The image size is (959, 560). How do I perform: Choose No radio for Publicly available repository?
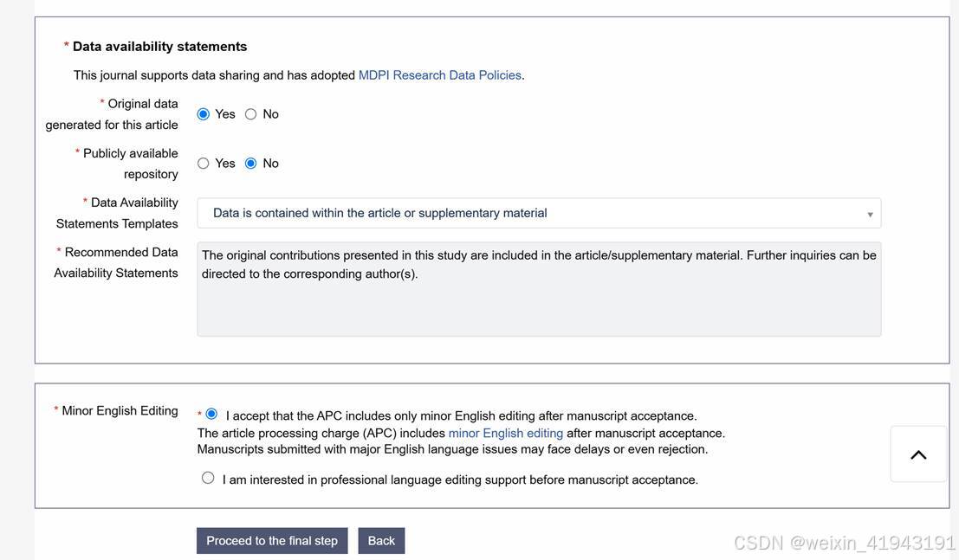click(251, 164)
